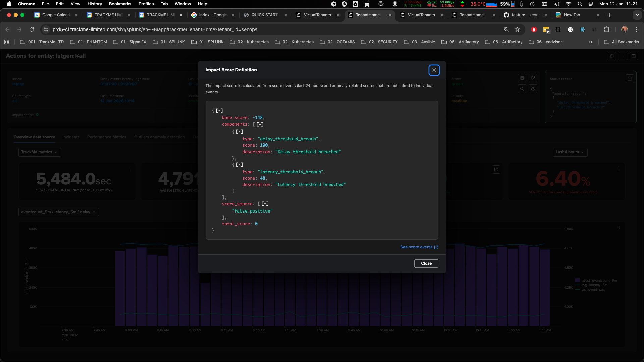Open the Bookmarks menu in menu bar
Screen dimensions: 644x362
[120, 4]
